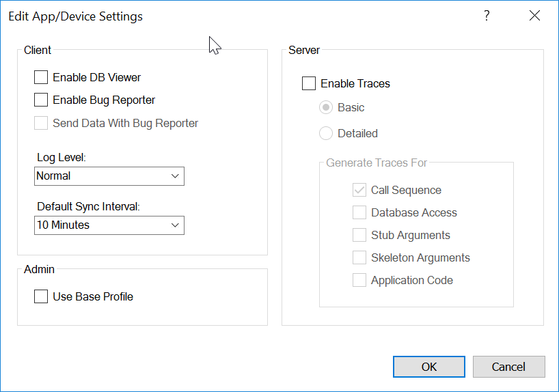Choose the Detailed trace radio button
Viewport: 559px width, 392px height.
click(x=326, y=134)
